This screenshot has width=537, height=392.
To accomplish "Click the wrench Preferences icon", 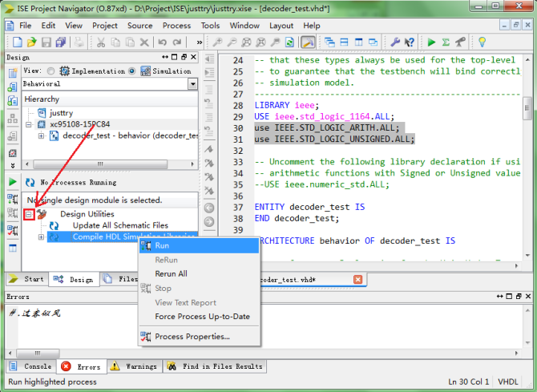I will tap(395, 42).
